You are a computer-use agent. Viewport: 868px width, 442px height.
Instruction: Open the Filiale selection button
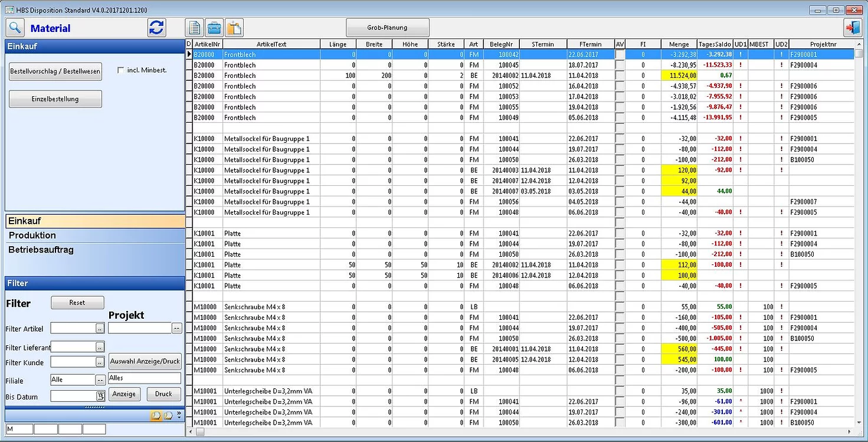[100, 380]
